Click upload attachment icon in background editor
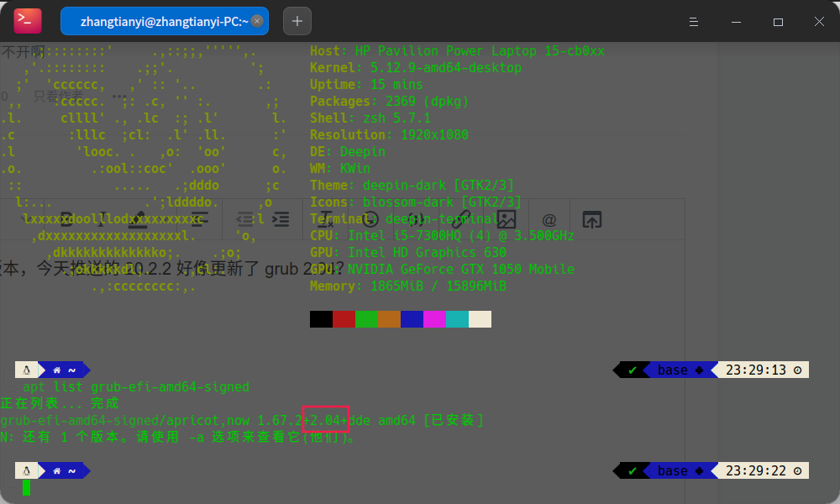This screenshot has width=840, height=504. point(592,219)
